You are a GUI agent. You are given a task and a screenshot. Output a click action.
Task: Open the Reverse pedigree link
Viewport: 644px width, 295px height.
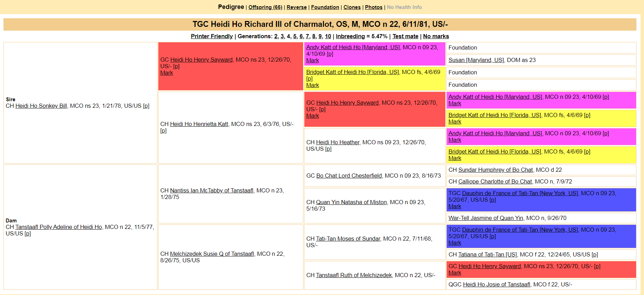(297, 7)
